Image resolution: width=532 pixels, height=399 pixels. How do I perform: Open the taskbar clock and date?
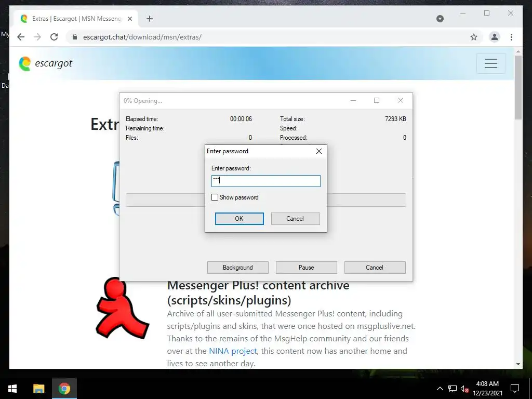pos(487,389)
